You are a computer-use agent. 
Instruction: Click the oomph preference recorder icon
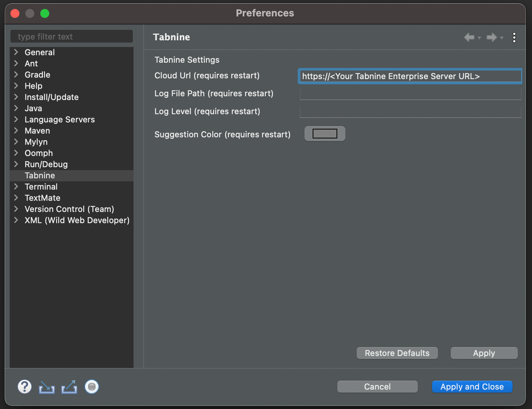(x=92, y=387)
